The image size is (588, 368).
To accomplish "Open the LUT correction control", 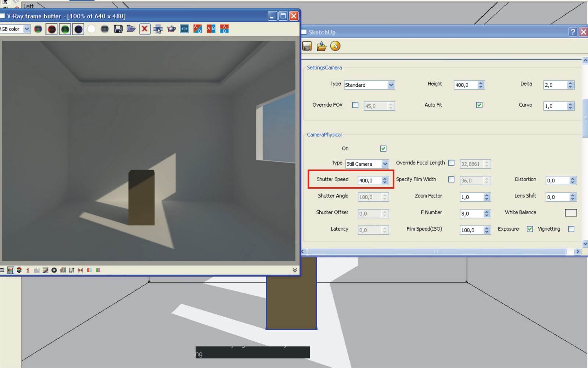I will click(x=72, y=270).
